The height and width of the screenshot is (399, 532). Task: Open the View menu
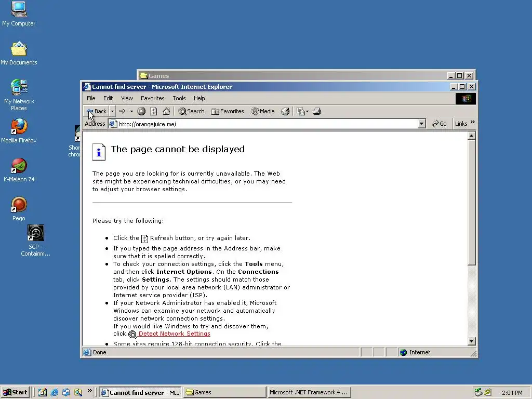tap(127, 98)
